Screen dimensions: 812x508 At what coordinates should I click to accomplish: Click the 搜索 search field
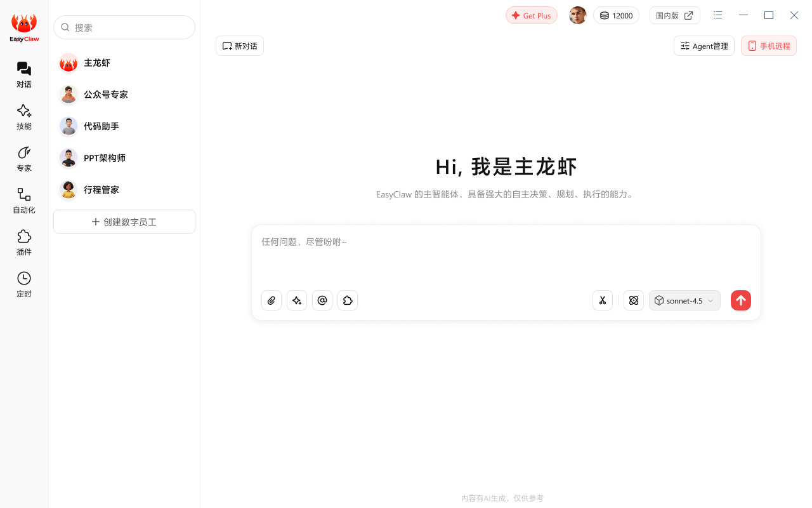(x=124, y=27)
